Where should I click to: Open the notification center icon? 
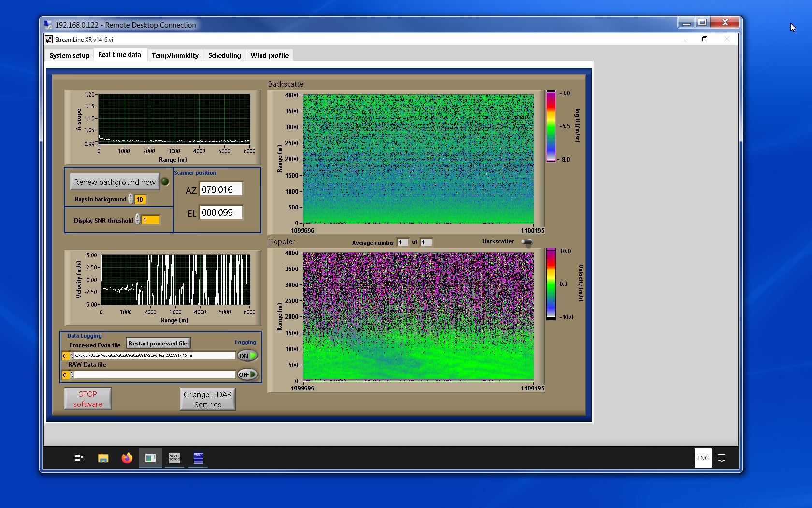point(722,458)
